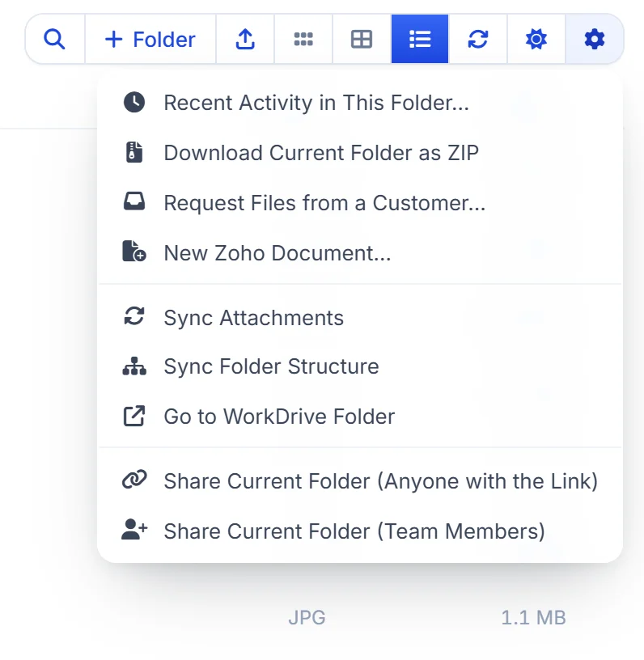Image resolution: width=644 pixels, height=660 pixels.
Task: Open Recent Activity in This Folder
Action: pos(360,102)
